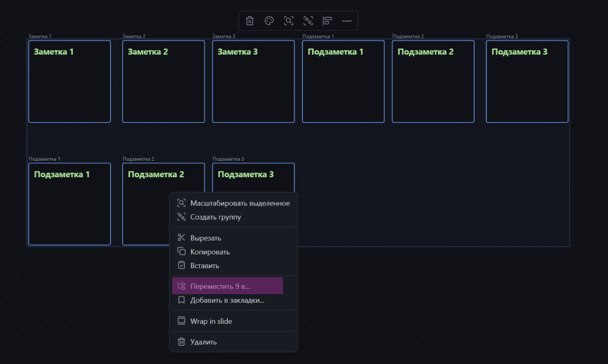The height and width of the screenshot is (364, 608).
Task: Click the trash icon in the floating toolbar
Action: (250, 21)
